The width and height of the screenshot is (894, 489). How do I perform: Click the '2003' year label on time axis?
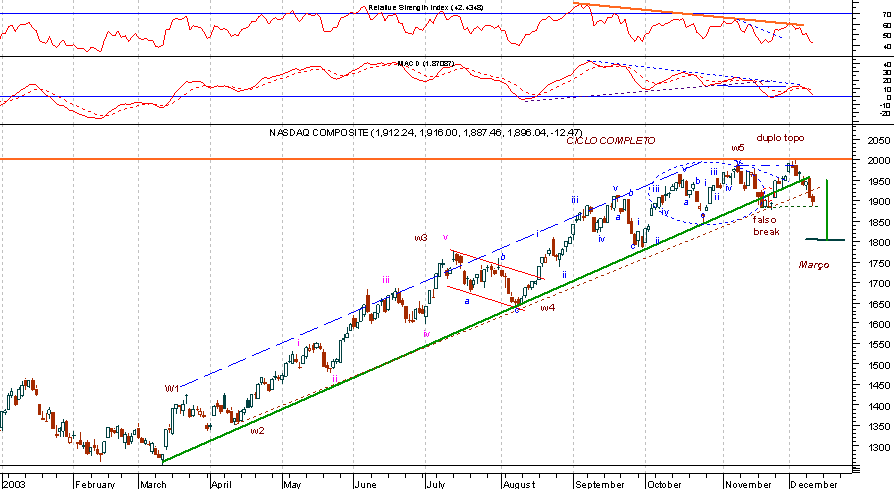point(14,484)
